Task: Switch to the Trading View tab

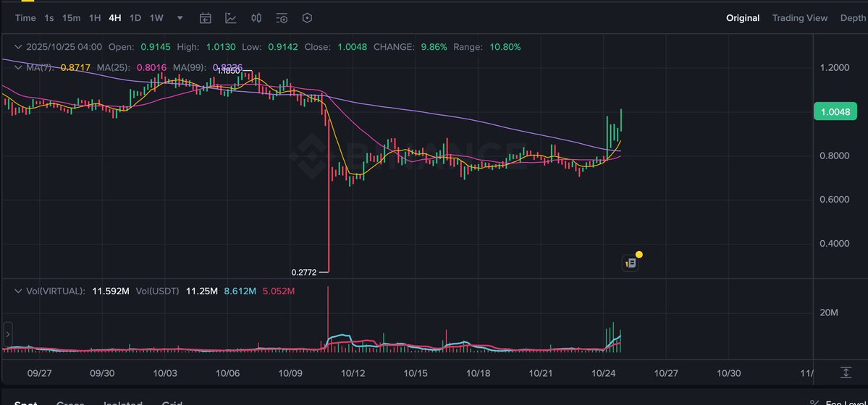Action: pos(799,18)
